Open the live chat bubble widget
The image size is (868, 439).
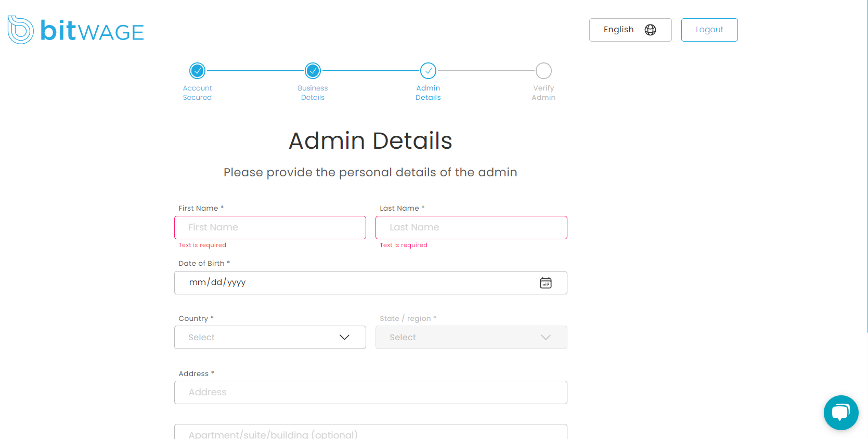840,412
